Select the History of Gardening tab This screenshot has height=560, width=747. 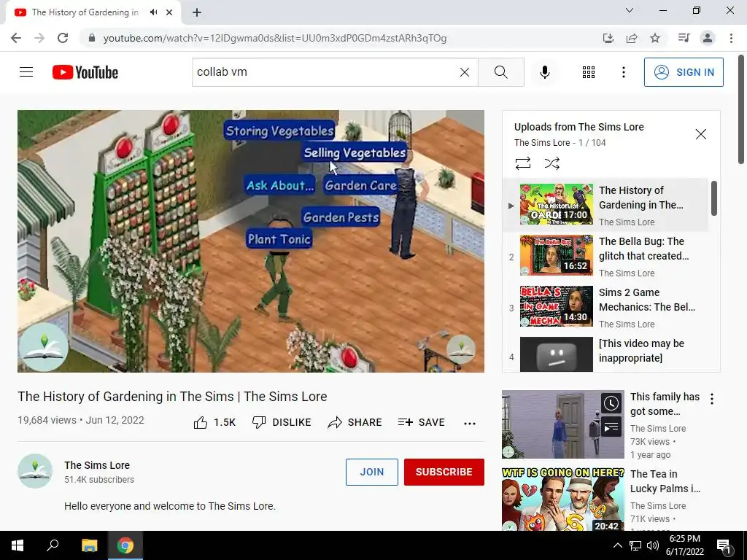(93, 12)
